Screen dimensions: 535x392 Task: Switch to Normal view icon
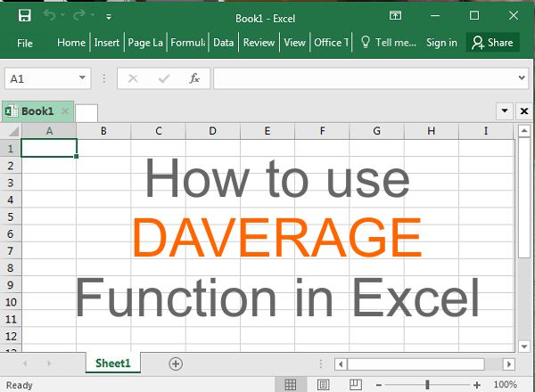click(x=291, y=385)
